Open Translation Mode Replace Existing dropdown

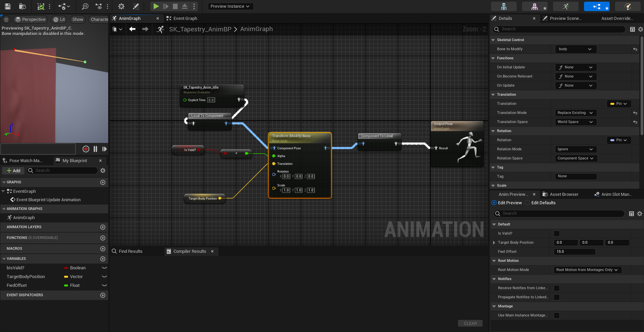point(576,113)
